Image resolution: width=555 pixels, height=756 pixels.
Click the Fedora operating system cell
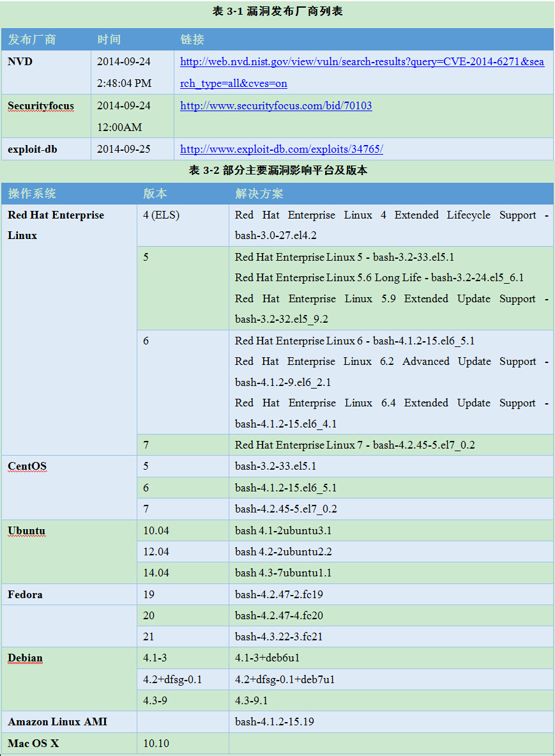[x=70, y=594]
